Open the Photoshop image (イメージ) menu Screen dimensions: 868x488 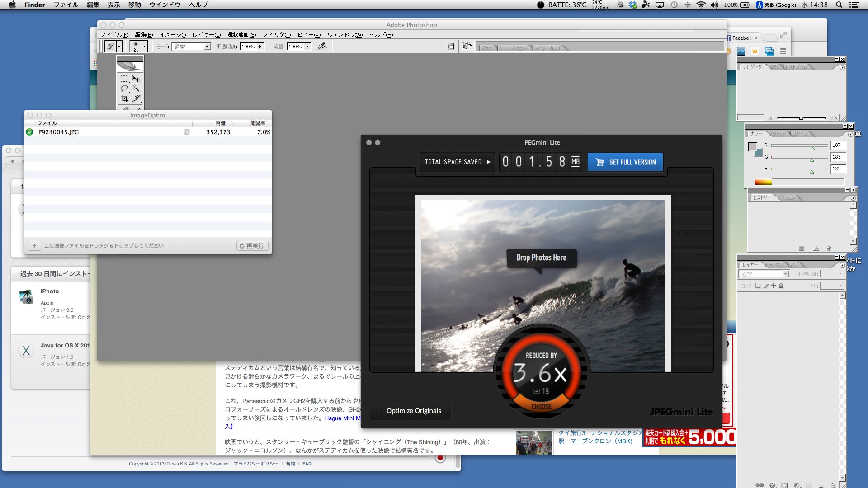tap(173, 35)
